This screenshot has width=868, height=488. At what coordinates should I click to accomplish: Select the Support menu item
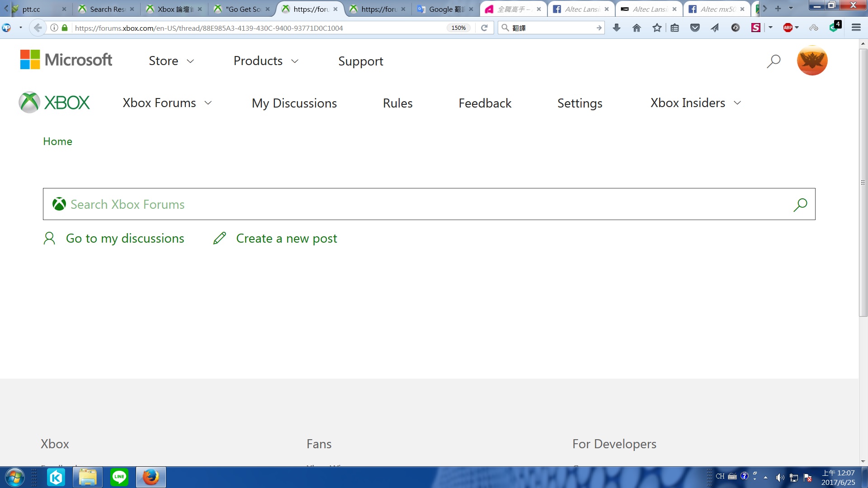[x=360, y=60]
